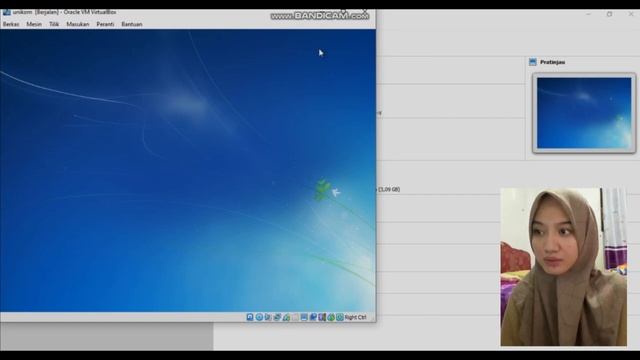Click the Pratinjau panel icon in Manager window

point(533,62)
